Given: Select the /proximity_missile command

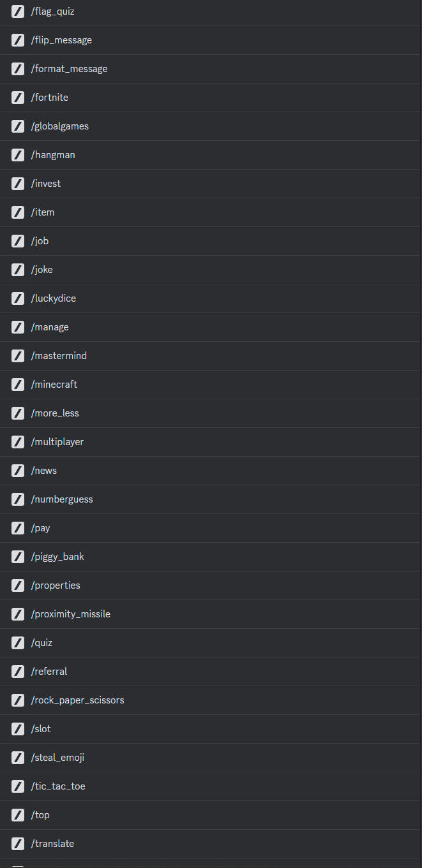Looking at the screenshot, I should pos(211,614).
